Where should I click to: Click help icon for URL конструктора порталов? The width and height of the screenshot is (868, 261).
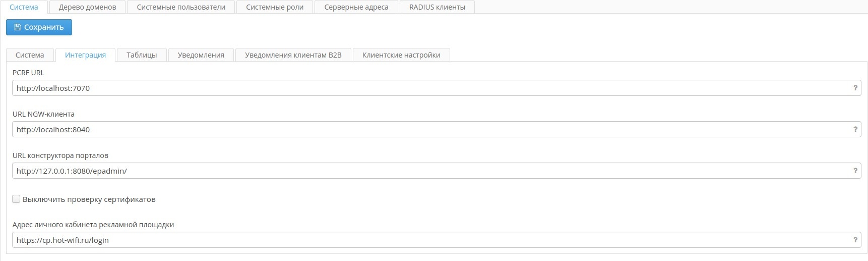pyautogui.click(x=855, y=171)
